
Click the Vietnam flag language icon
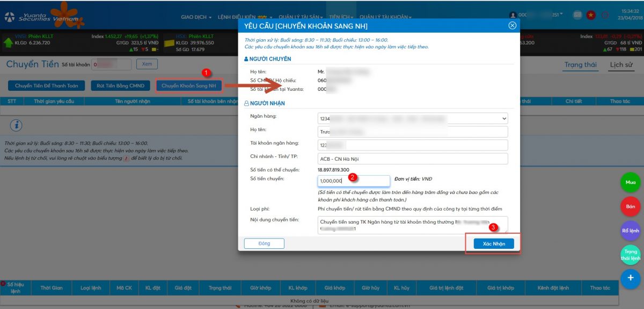point(591,15)
